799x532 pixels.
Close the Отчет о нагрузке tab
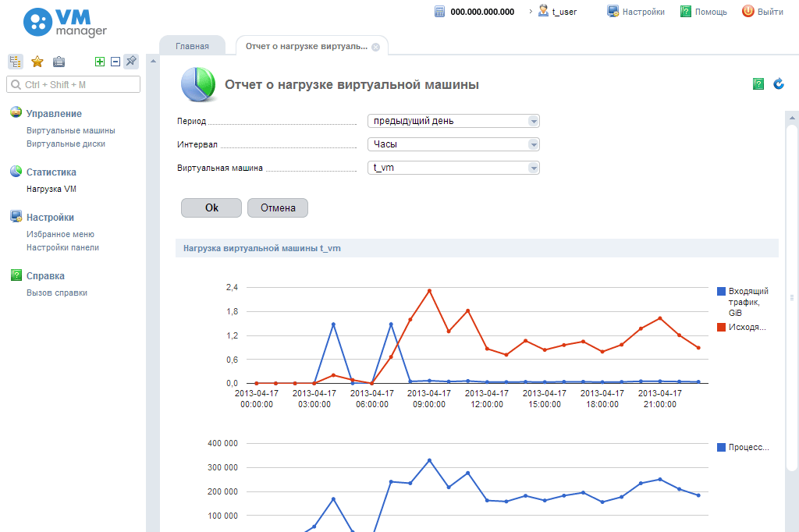(375, 47)
